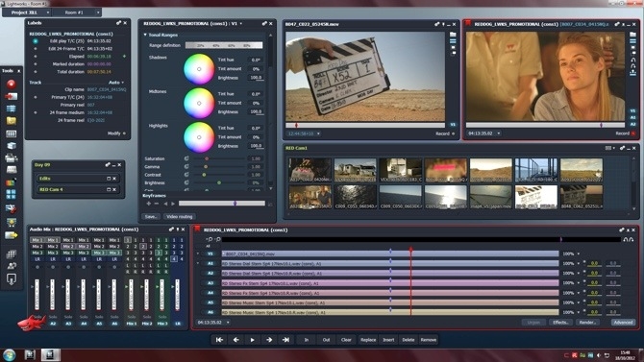Click the Shadows color wheel
Image resolution: width=644 pixels, height=362 pixels.
point(199,69)
